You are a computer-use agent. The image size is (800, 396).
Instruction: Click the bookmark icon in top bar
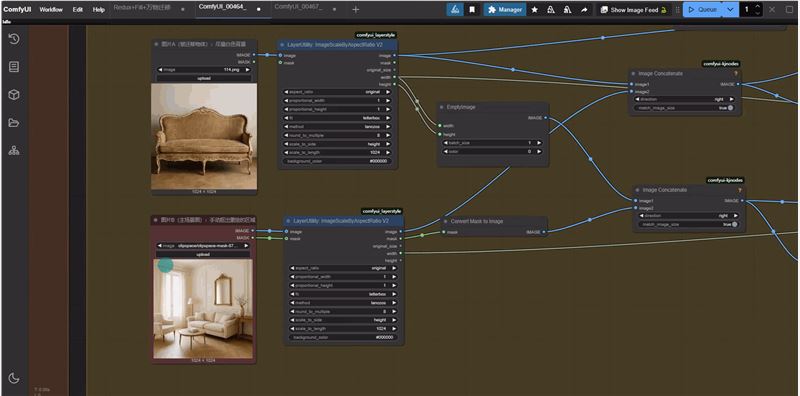[472, 9]
